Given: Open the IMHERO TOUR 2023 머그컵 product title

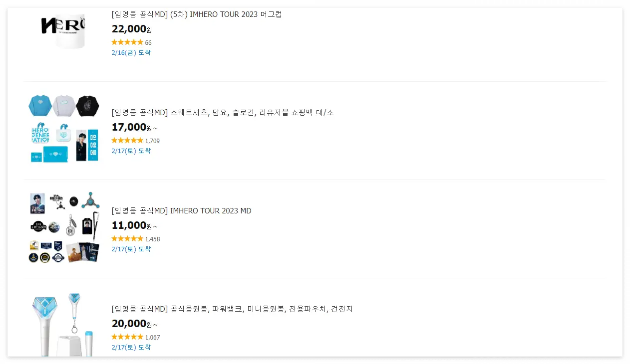Looking at the screenshot, I should pos(196,14).
